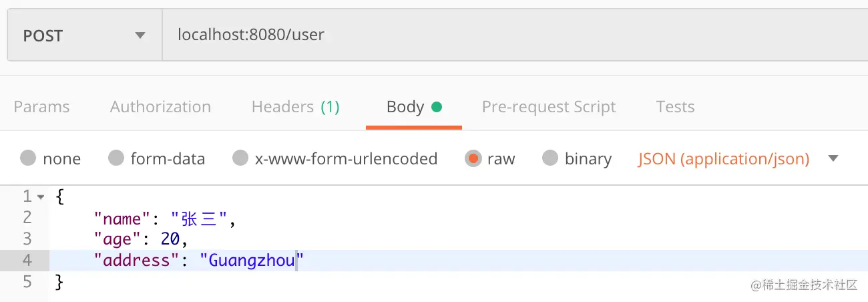The height and width of the screenshot is (302, 868).
Task: Select x-www-form-urlencoded body type
Action: [240, 159]
